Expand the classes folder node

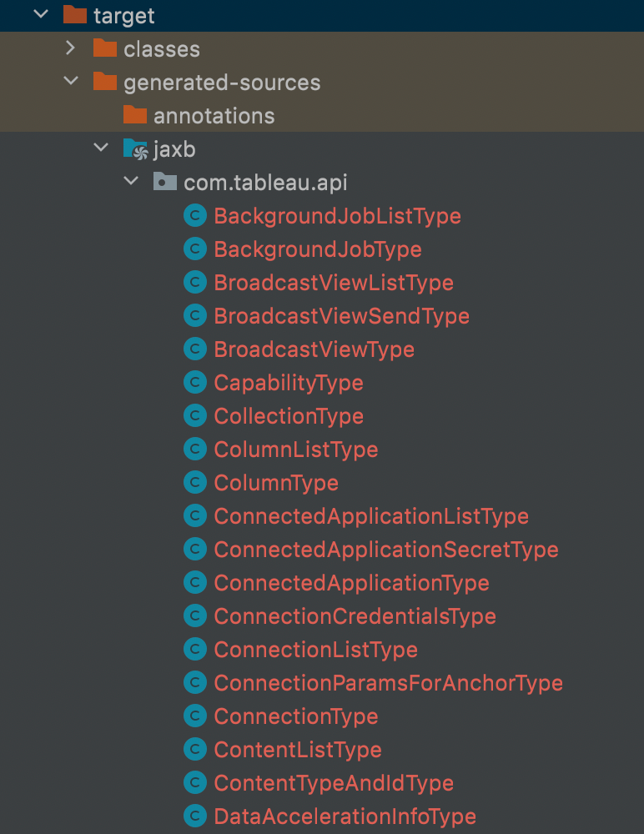tap(70, 48)
